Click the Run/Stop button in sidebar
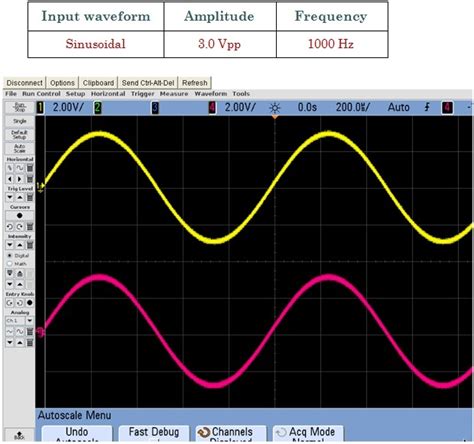 (20, 107)
